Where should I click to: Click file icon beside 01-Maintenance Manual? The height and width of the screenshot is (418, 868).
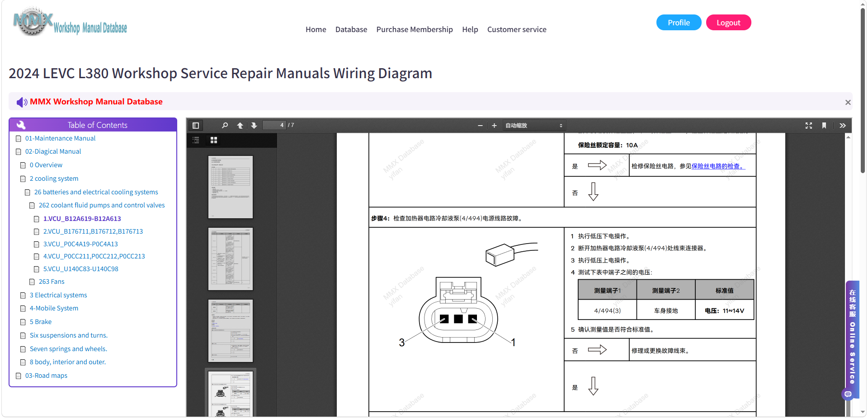click(x=19, y=139)
